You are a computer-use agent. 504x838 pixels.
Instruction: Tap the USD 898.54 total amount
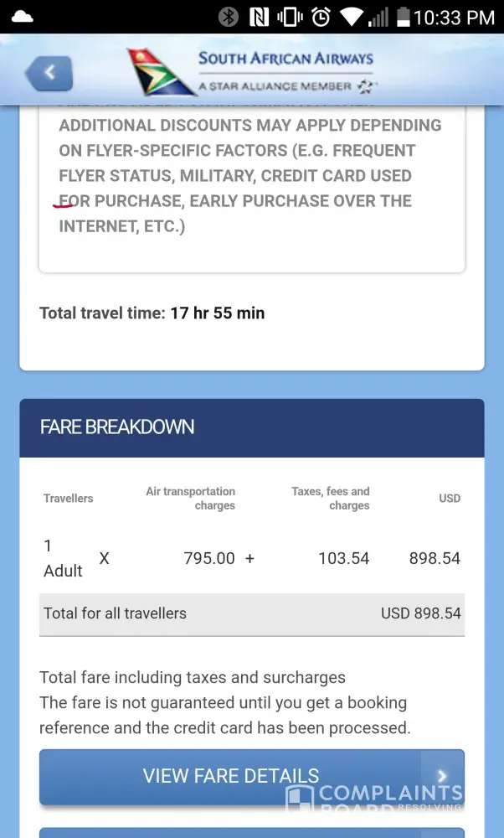tap(420, 613)
